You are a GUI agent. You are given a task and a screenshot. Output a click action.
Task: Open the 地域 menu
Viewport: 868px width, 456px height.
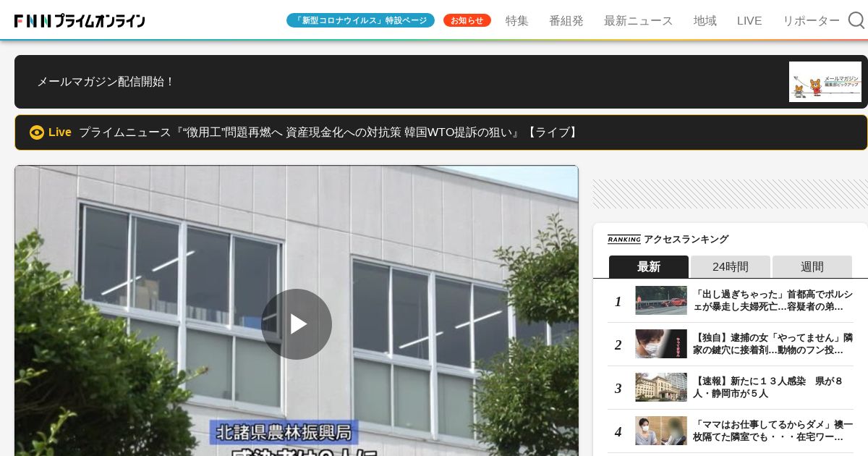coord(705,21)
